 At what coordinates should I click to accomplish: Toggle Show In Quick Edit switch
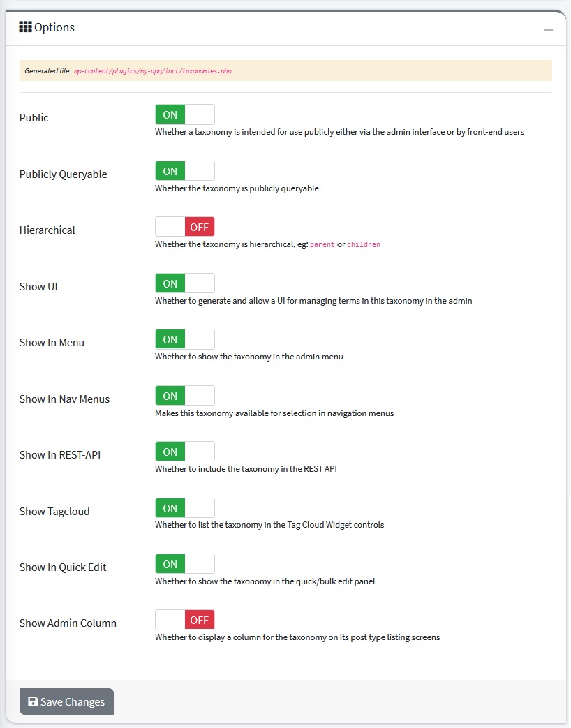coord(185,564)
